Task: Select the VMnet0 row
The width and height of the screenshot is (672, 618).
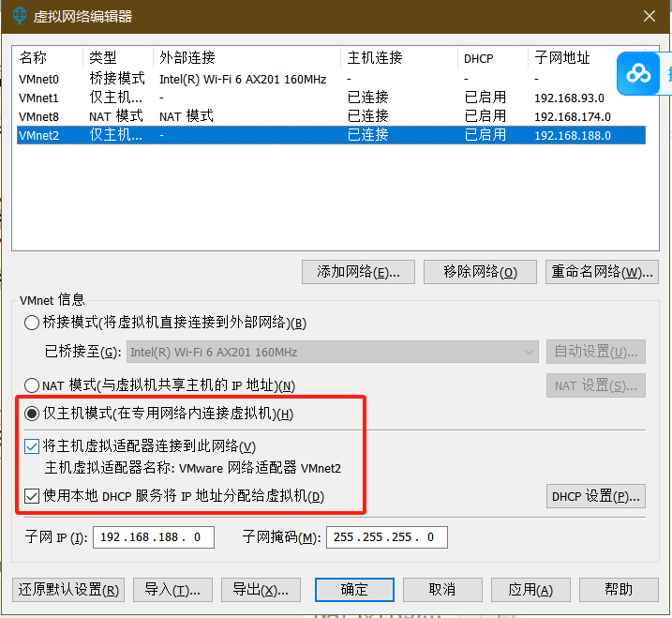Action: point(331,80)
